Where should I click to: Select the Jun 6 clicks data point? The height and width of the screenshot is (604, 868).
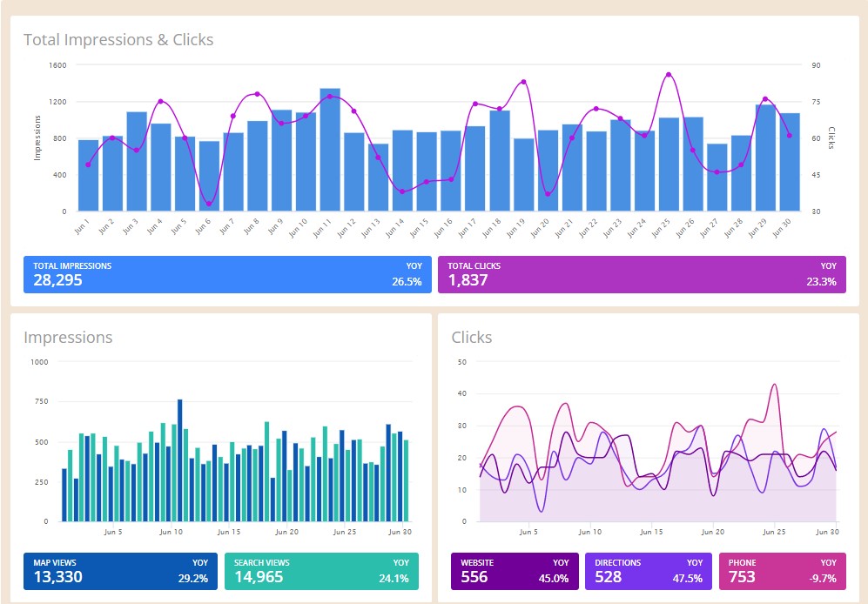[x=209, y=204]
